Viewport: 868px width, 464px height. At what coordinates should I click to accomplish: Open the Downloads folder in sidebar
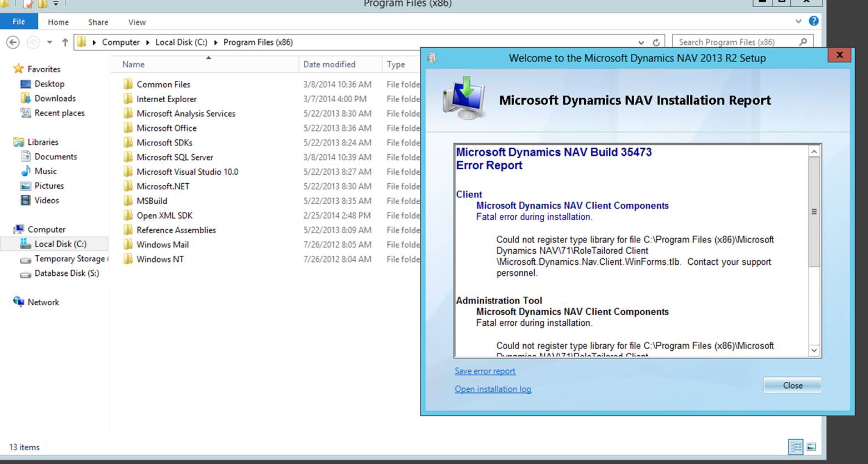[x=54, y=98]
